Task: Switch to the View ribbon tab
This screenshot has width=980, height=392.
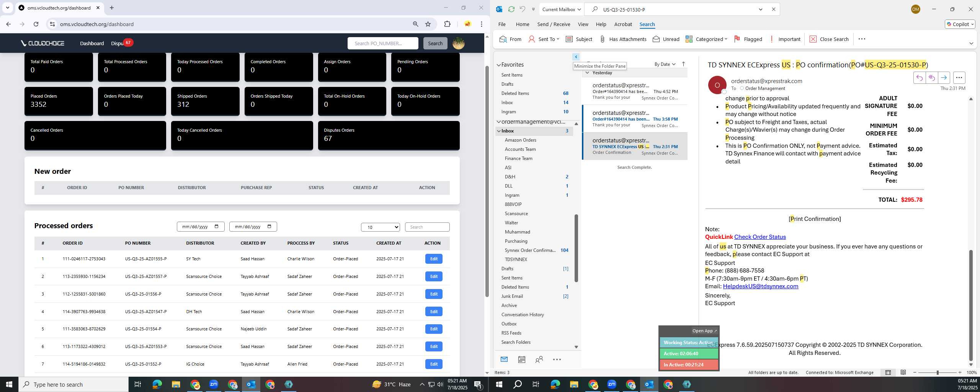Action: (583, 24)
